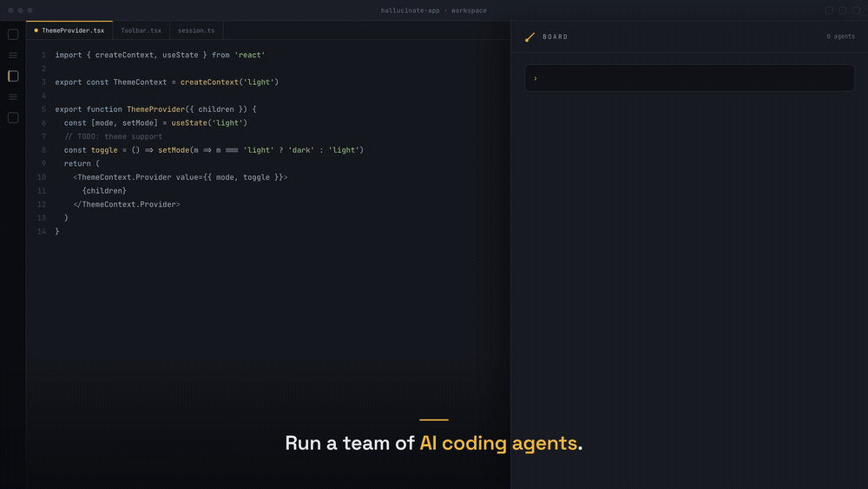
Task: Click the topmost square icon in the left sidebar
Action: [13, 35]
